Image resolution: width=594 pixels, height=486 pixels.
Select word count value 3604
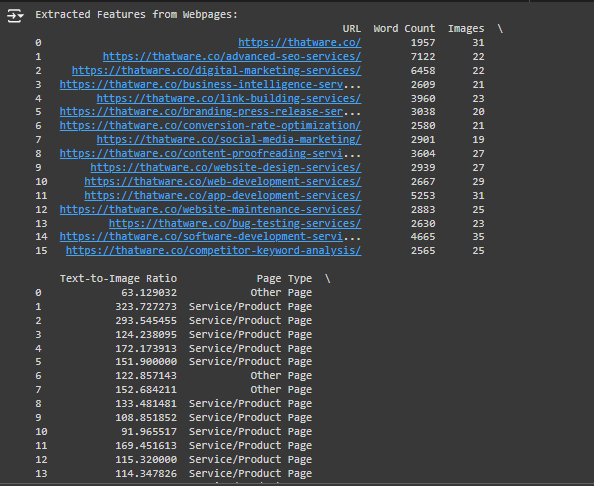point(423,154)
